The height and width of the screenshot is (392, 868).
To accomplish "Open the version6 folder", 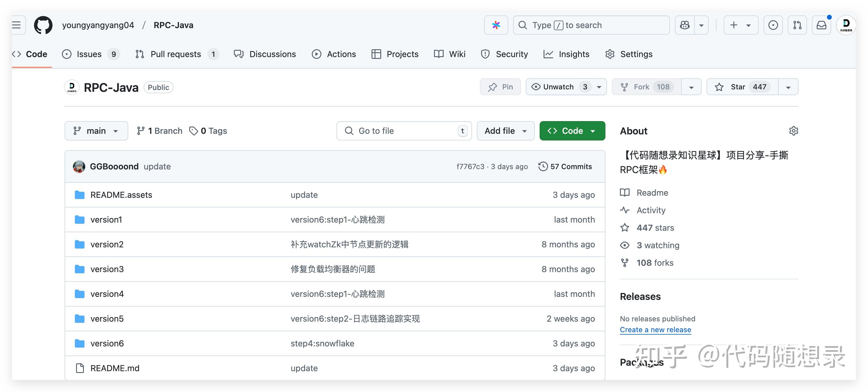I will (x=107, y=343).
